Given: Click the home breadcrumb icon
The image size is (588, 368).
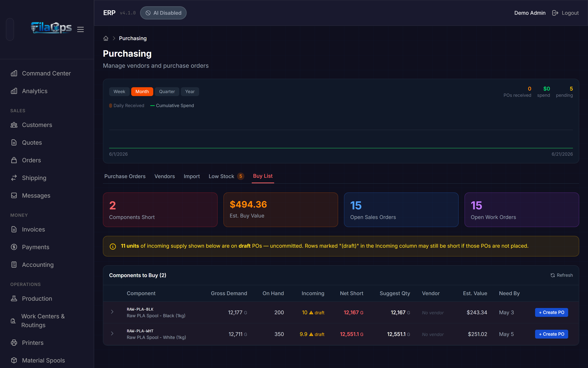Looking at the screenshot, I should click(106, 38).
